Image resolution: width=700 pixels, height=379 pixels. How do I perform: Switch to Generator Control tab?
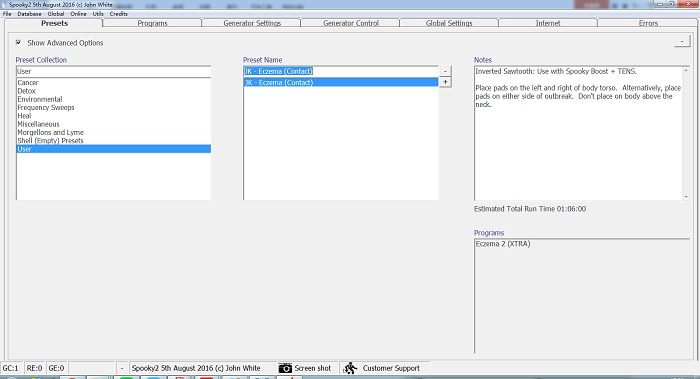pyautogui.click(x=350, y=23)
